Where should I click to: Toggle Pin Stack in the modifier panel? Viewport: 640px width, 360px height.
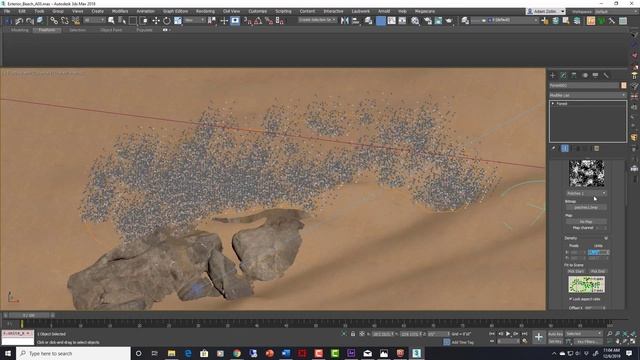pos(554,149)
